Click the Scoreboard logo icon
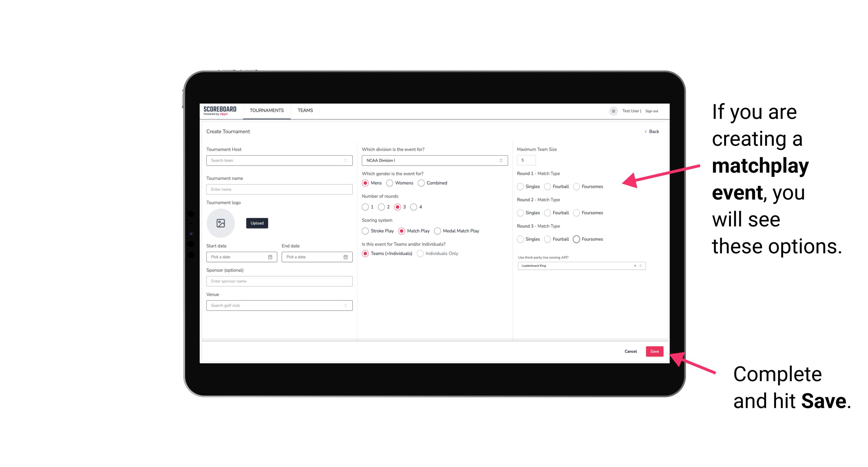 click(x=221, y=110)
